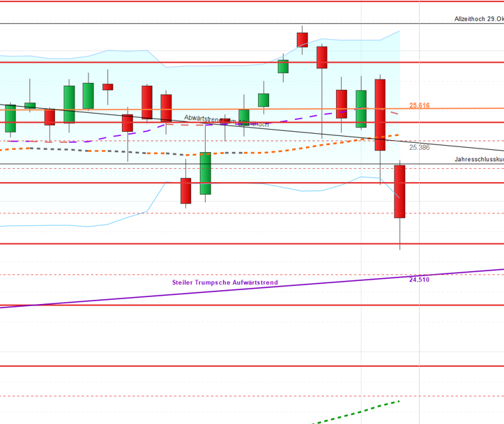Select the leftmost green candlestick
The width and height of the screenshot is (504, 424).
coord(10,119)
